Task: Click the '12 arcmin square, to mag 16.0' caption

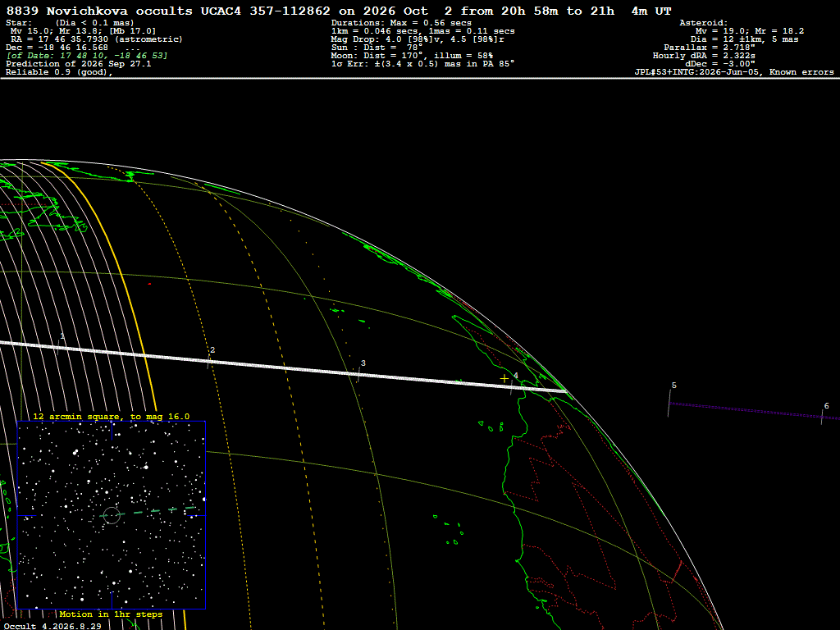Action: 112,416
